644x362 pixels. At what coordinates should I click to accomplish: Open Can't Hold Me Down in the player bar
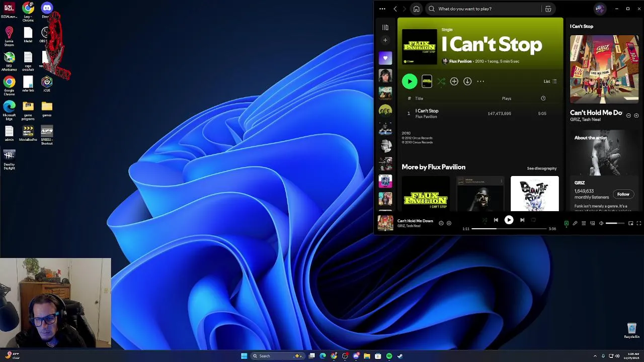point(415,221)
